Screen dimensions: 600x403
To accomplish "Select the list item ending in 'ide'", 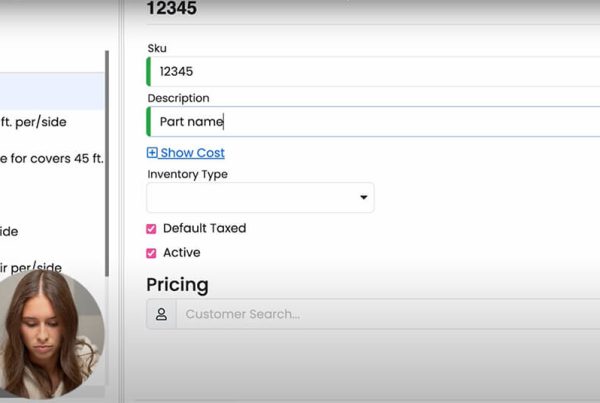I will [x=12, y=231].
